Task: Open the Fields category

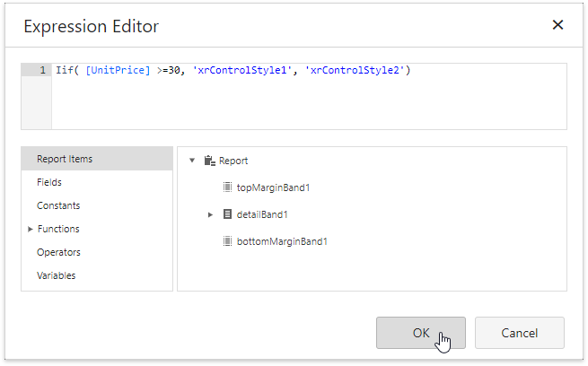Action: [x=49, y=182]
